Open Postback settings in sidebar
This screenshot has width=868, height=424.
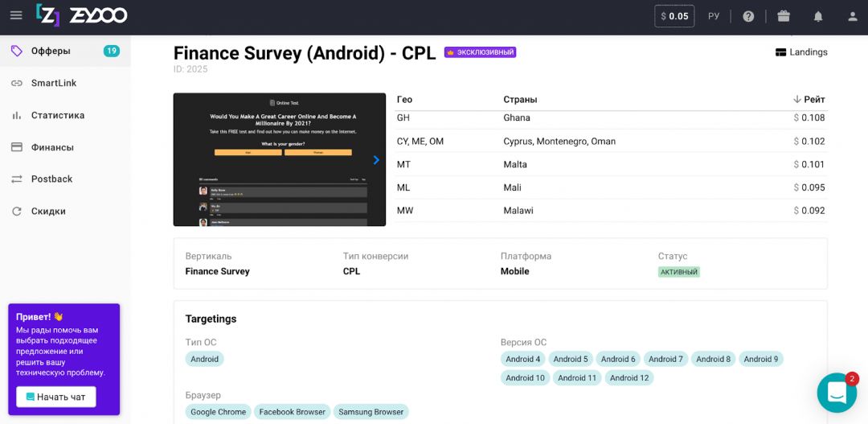(51, 179)
